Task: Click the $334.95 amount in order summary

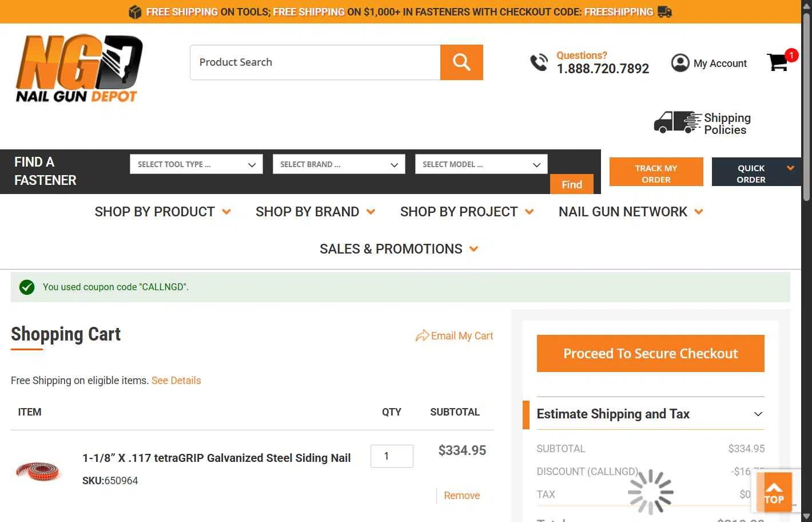Action: 746,449
